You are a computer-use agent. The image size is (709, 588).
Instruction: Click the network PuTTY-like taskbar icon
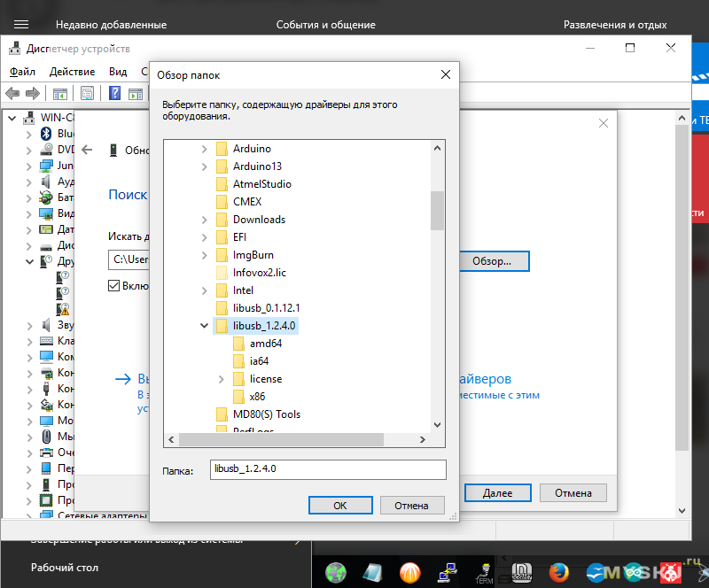click(x=448, y=573)
